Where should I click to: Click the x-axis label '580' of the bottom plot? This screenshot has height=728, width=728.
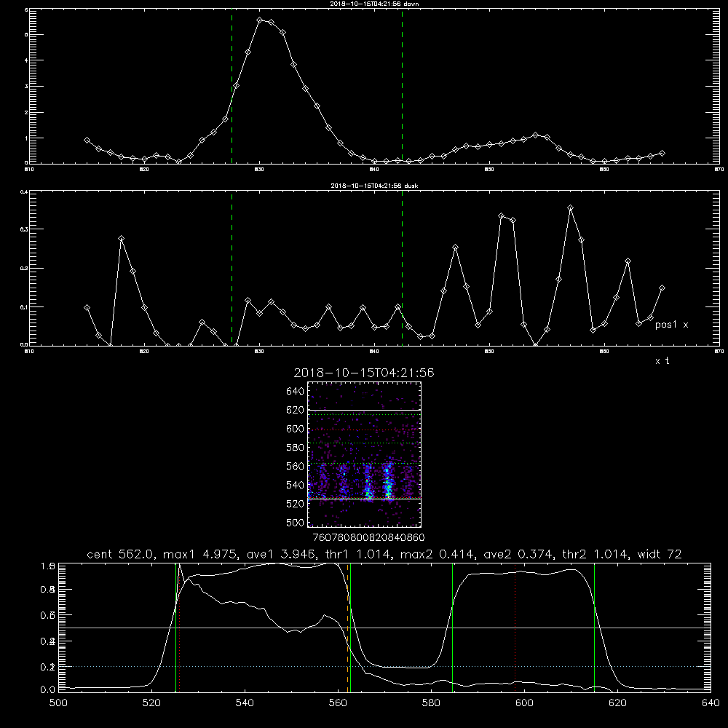click(x=431, y=703)
